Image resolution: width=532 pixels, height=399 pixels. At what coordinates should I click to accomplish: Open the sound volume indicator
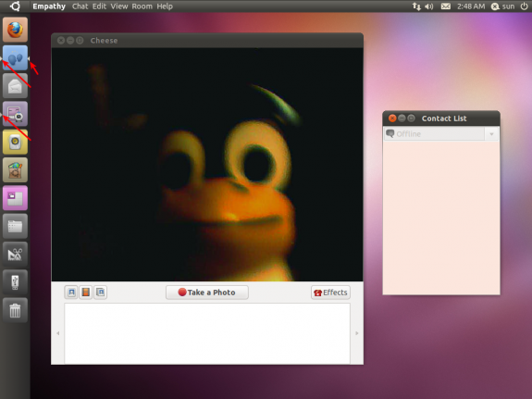click(429, 6)
